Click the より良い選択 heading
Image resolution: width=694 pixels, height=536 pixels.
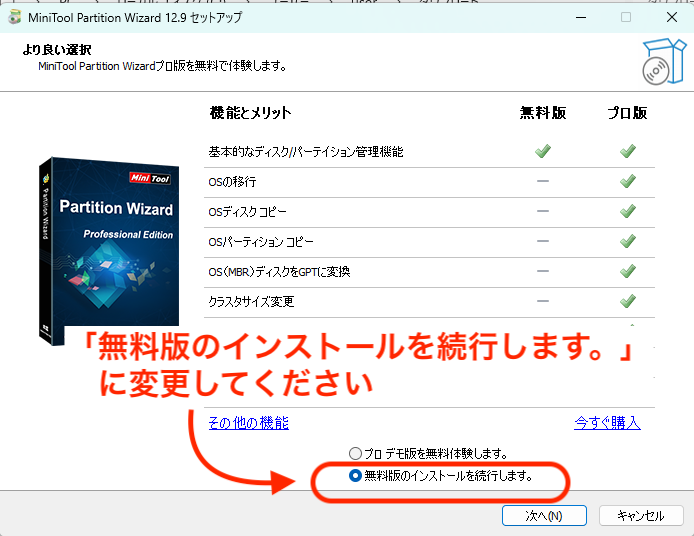coord(57,50)
